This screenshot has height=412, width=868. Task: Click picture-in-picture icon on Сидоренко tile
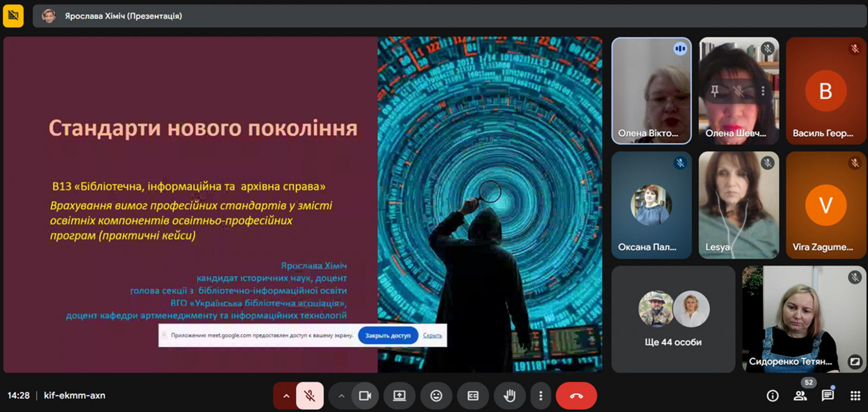coord(855,361)
